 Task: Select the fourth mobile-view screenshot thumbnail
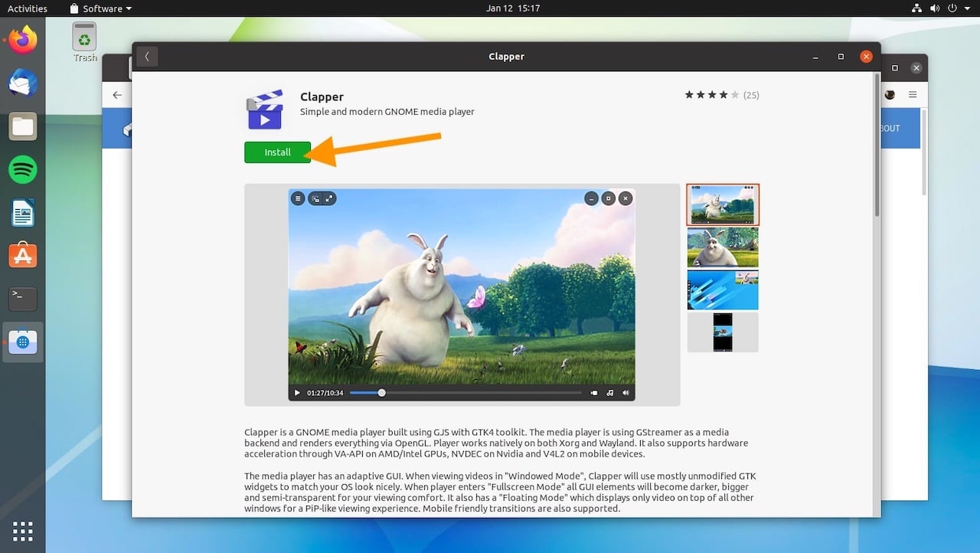point(723,332)
